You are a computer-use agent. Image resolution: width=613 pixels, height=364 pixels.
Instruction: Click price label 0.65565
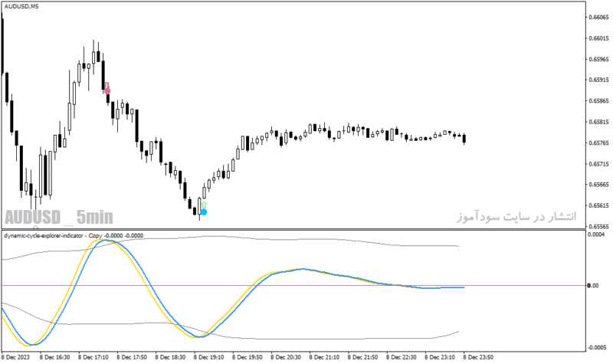point(598,226)
